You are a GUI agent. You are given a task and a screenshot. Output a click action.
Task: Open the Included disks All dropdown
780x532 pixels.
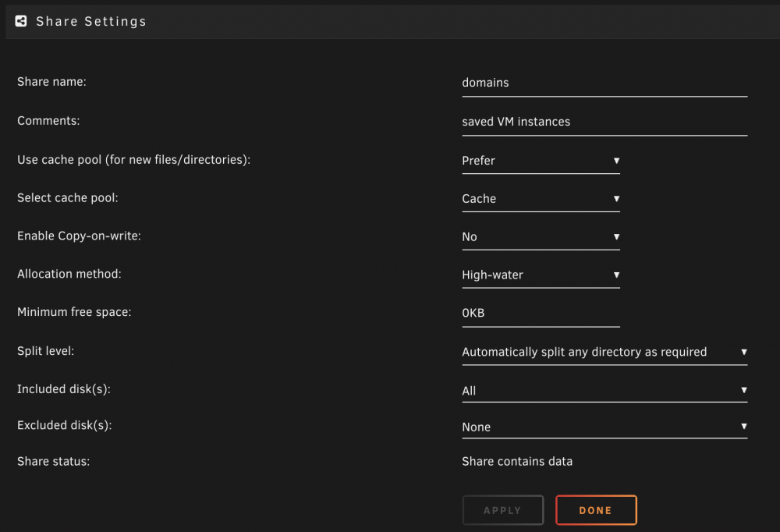click(604, 390)
